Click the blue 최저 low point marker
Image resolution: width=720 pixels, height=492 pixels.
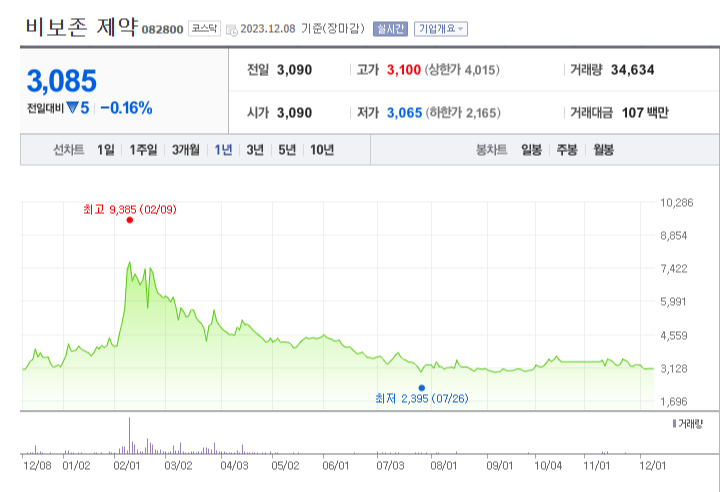click(x=422, y=388)
